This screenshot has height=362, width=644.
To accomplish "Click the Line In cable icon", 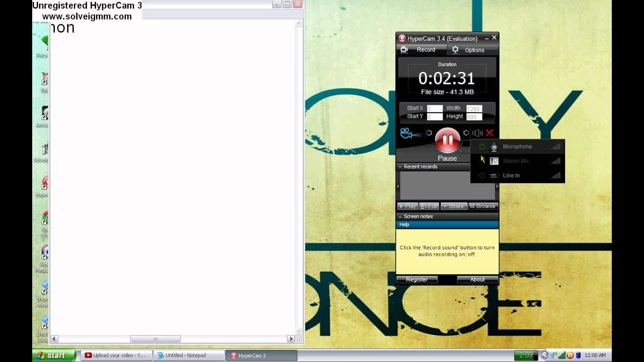I will point(494,175).
